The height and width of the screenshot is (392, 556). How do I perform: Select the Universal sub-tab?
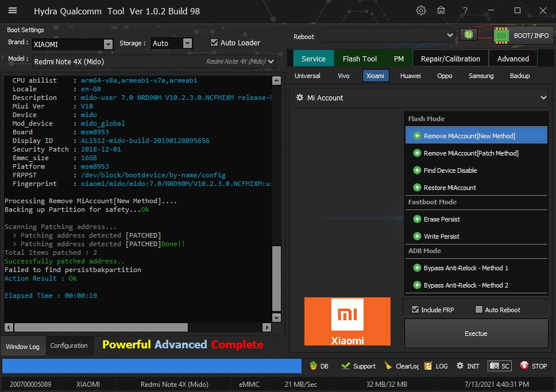tap(307, 76)
